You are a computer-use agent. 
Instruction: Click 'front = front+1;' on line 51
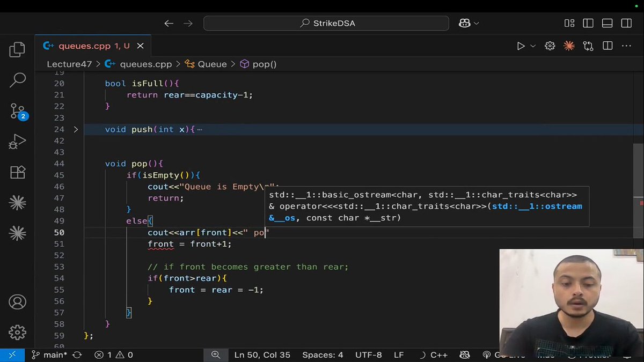coord(189,244)
